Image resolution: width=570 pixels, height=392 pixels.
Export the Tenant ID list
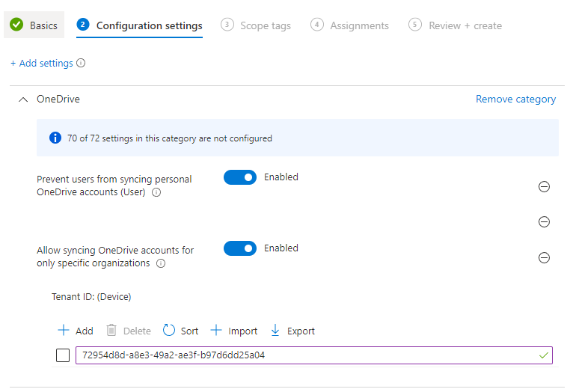(x=292, y=331)
